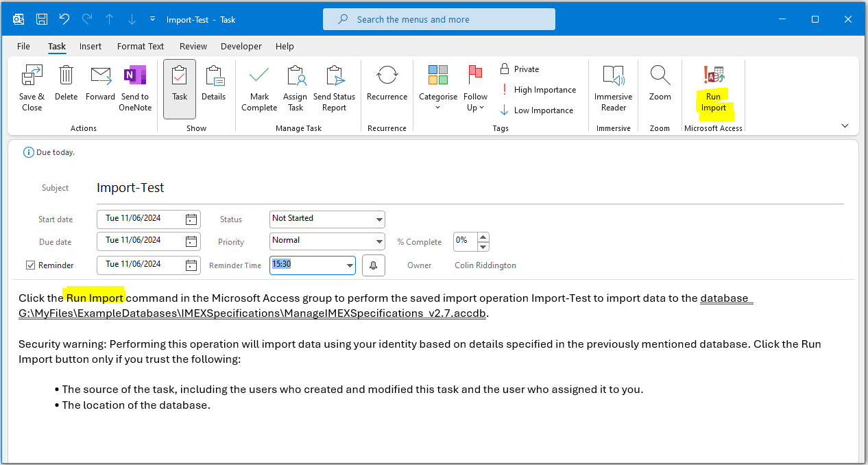The image size is (868, 465).
Task: Open the Start date calendar picker
Action: click(191, 219)
